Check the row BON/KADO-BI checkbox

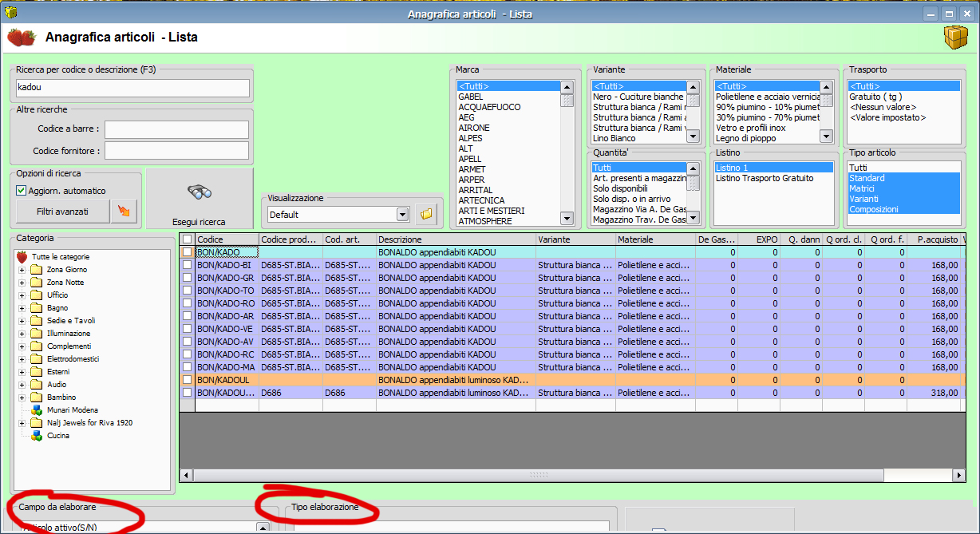pos(187,265)
